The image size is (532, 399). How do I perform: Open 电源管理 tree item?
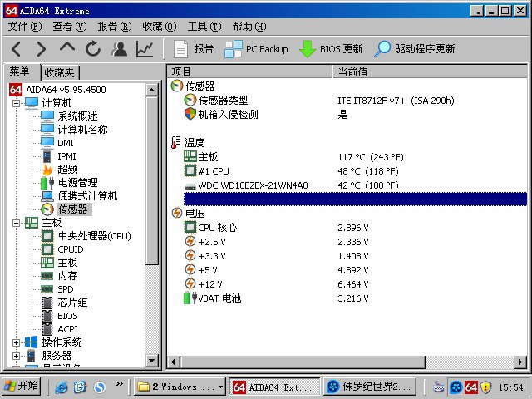pos(77,183)
